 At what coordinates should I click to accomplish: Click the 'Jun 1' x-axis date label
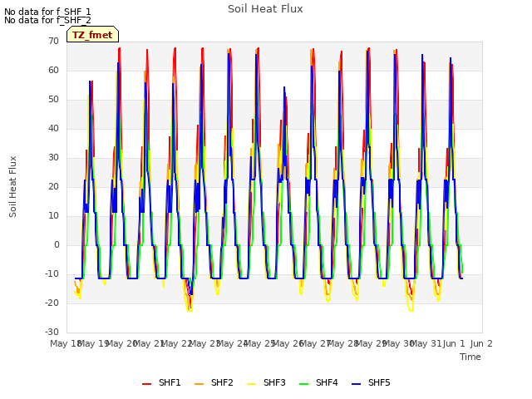coord(454,343)
